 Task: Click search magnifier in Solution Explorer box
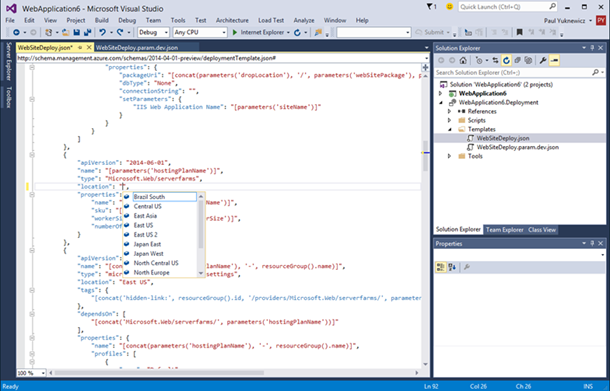[596, 72]
